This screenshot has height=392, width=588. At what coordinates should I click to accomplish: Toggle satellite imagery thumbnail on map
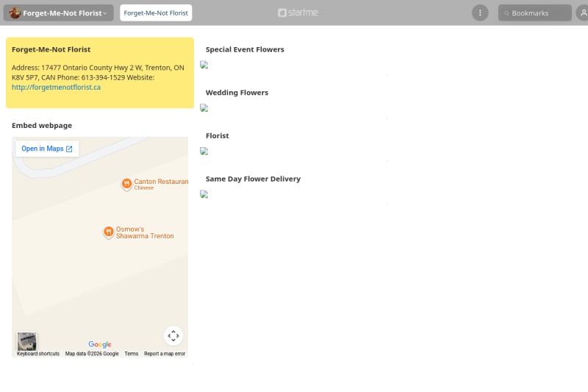point(27,341)
